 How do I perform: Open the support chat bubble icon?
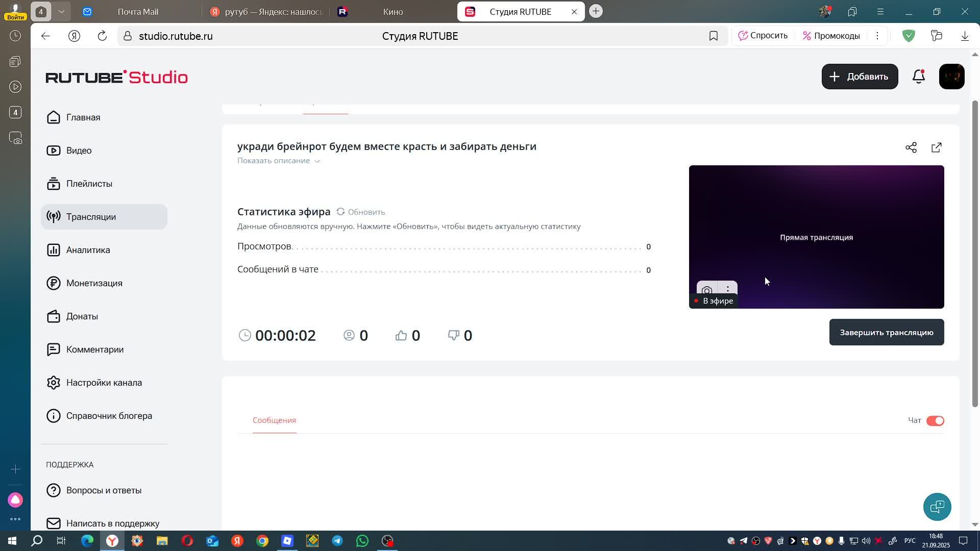937,507
